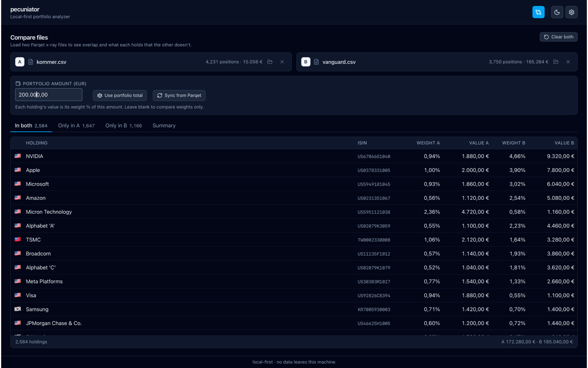Click the B badge of file slot
The width and height of the screenshot is (588, 368).
coord(306,62)
